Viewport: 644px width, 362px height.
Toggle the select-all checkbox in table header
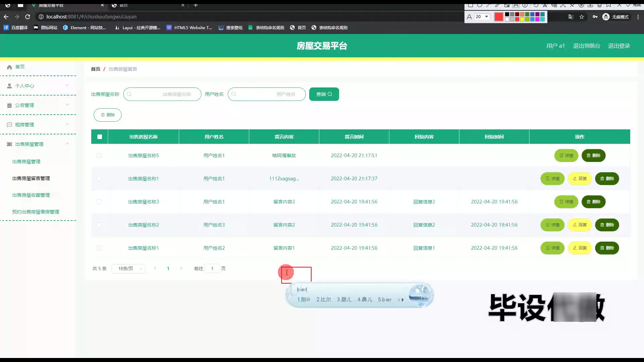100,137
